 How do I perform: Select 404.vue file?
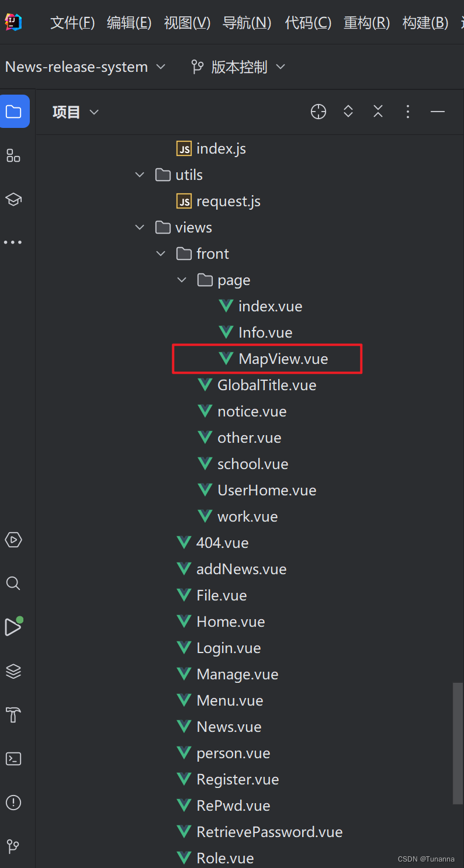coord(222,543)
